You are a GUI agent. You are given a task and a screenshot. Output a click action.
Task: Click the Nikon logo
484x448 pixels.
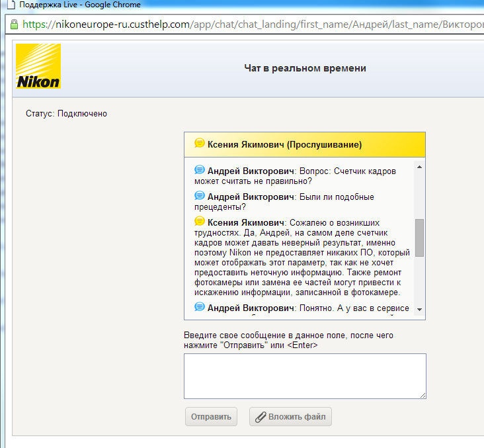point(38,66)
